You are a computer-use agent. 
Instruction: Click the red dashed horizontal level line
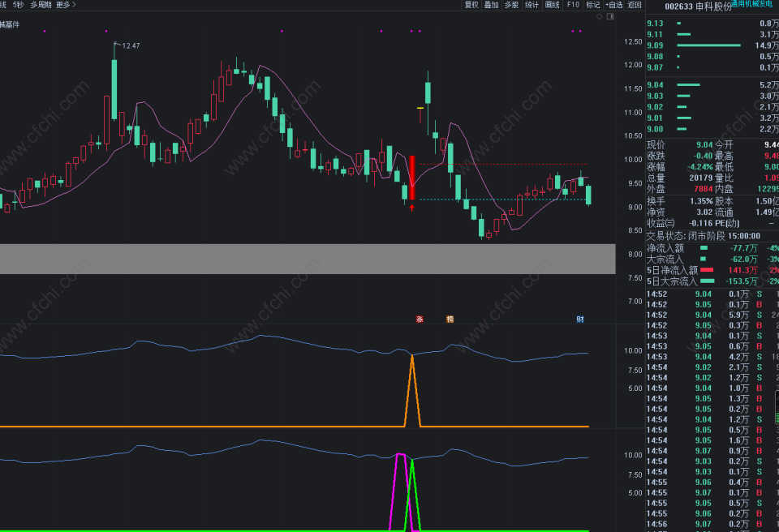503,165
